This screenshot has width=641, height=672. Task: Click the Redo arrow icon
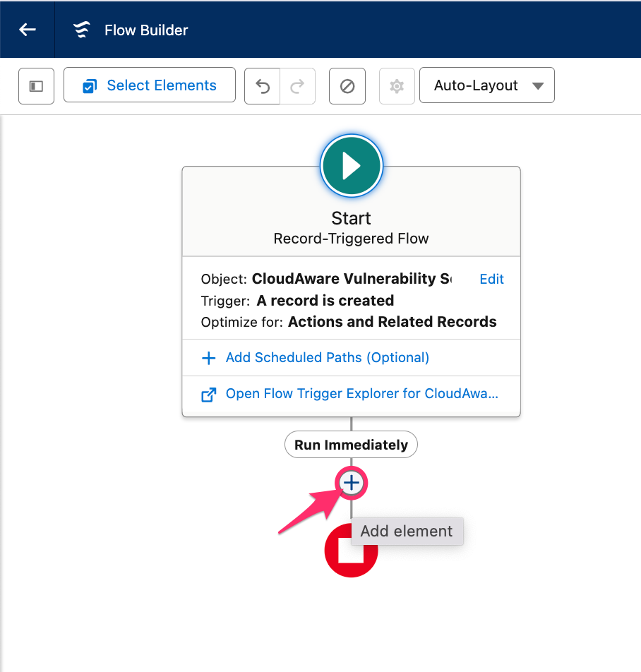296,85
